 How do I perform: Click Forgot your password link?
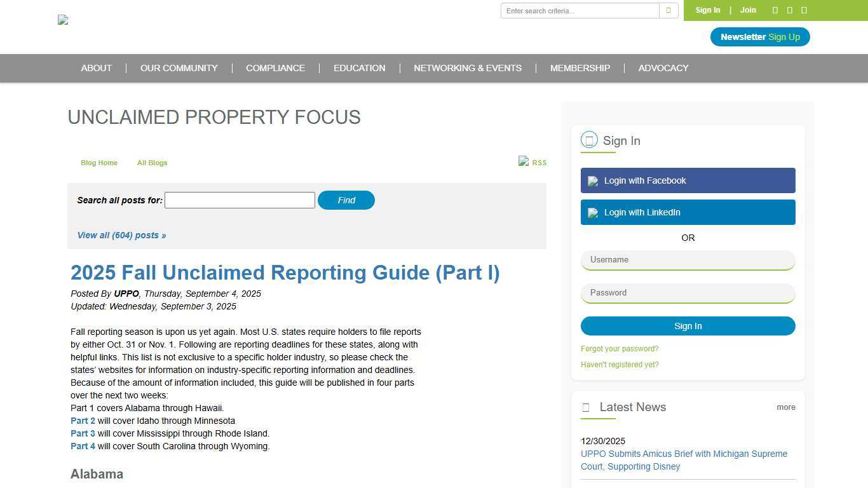620,348
